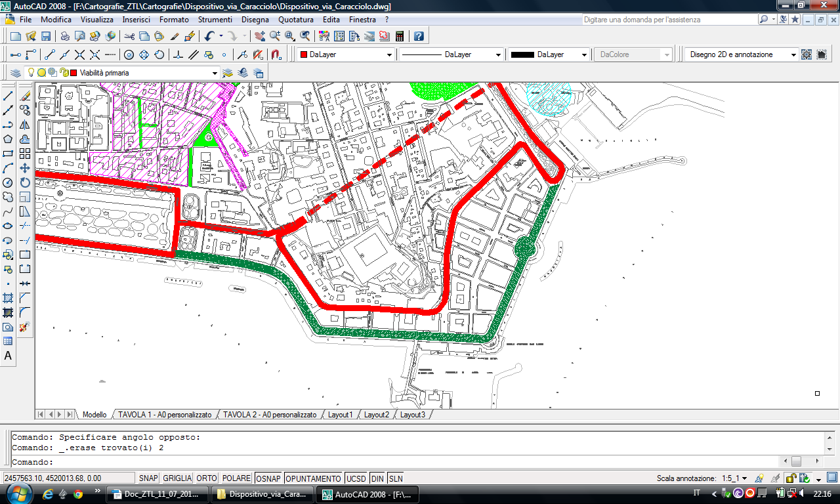This screenshot has height=504, width=840.
Task: Select the Ellipse drawing tool
Action: 8,226
